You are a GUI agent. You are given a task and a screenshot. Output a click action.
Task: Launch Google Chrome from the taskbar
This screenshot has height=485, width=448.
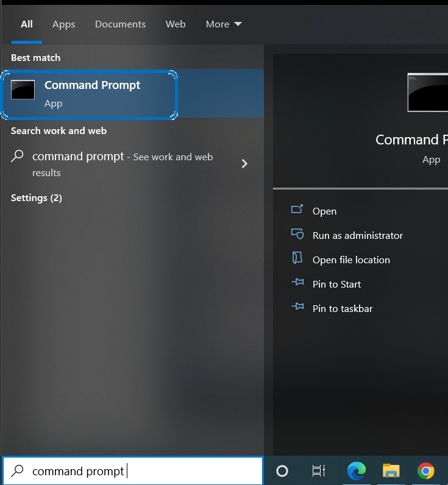tap(426, 470)
